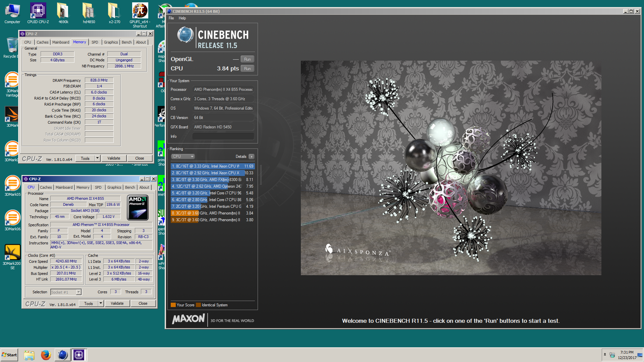The height and width of the screenshot is (362, 644).
Task: Click Tools button in upper CPU-Z
Action: 85,159
